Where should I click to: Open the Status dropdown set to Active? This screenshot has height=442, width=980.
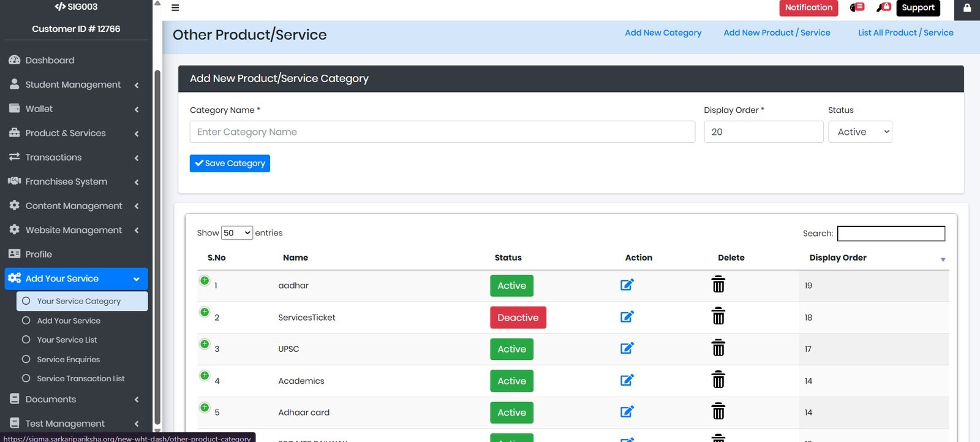tap(860, 132)
